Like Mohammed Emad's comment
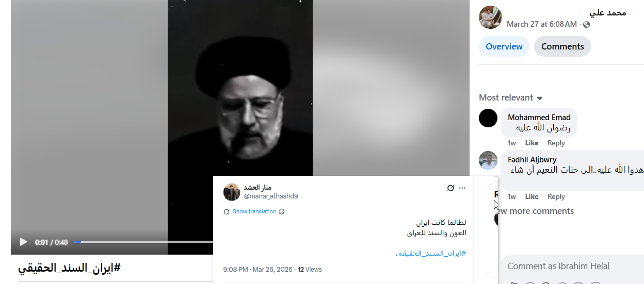The height and width of the screenshot is (284, 644). pyautogui.click(x=532, y=143)
